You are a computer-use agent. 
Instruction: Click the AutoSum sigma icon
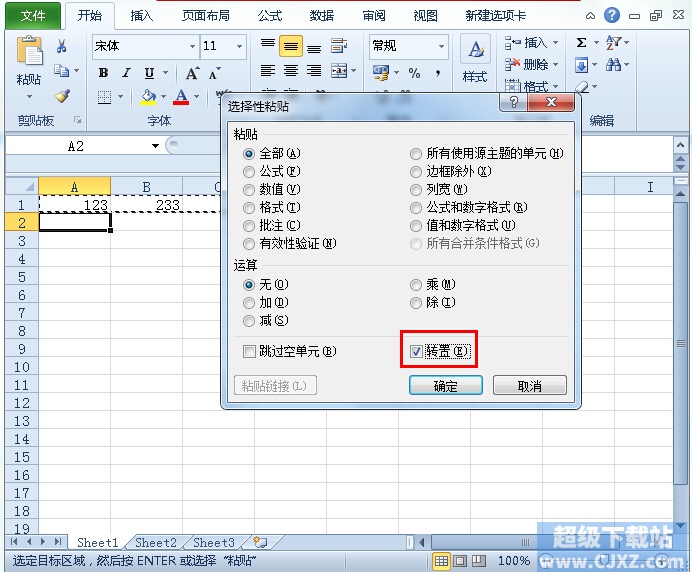tap(582, 43)
